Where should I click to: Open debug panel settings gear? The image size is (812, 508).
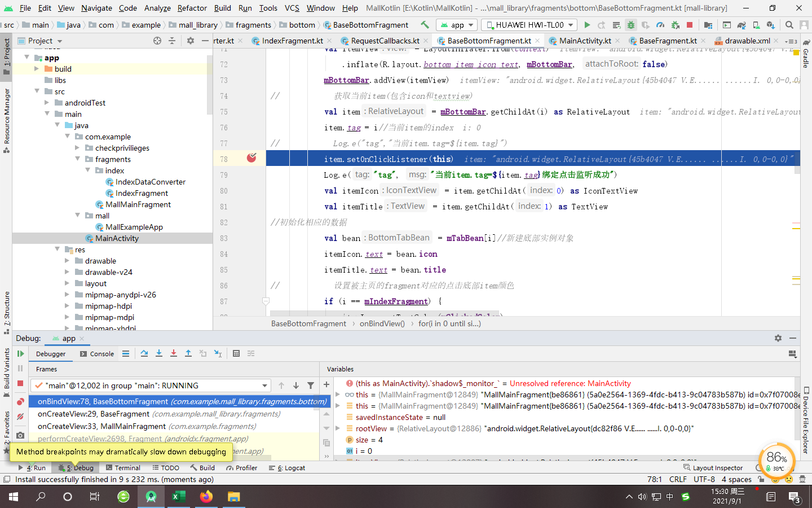click(778, 338)
